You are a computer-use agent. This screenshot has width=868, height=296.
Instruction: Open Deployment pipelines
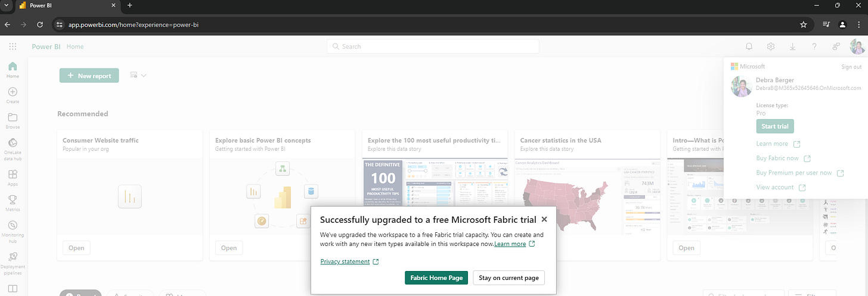[x=13, y=263]
